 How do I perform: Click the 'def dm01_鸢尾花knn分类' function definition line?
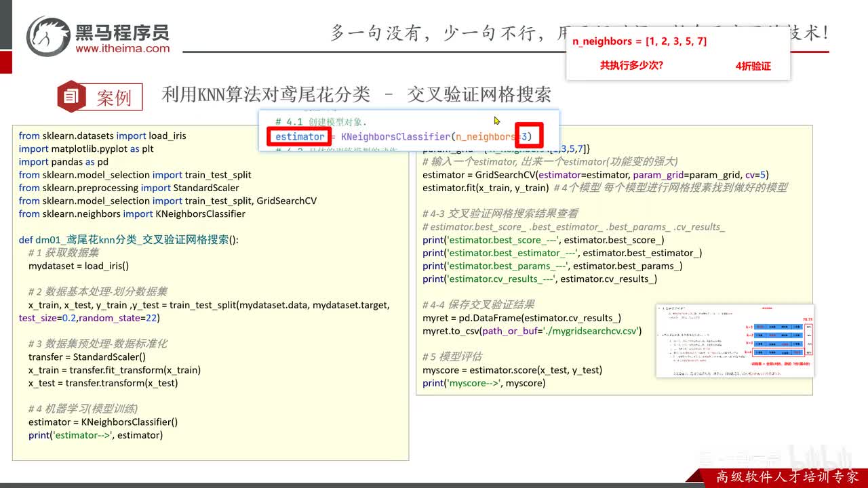point(129,240)
